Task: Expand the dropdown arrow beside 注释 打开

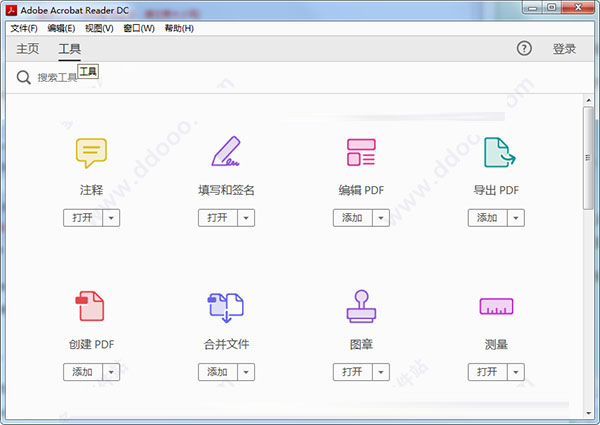Action: click(111, 218)
